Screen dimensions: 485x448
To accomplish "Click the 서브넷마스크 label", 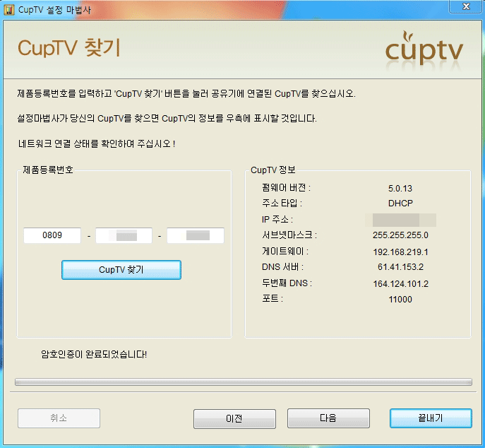I will click(289, 235).
